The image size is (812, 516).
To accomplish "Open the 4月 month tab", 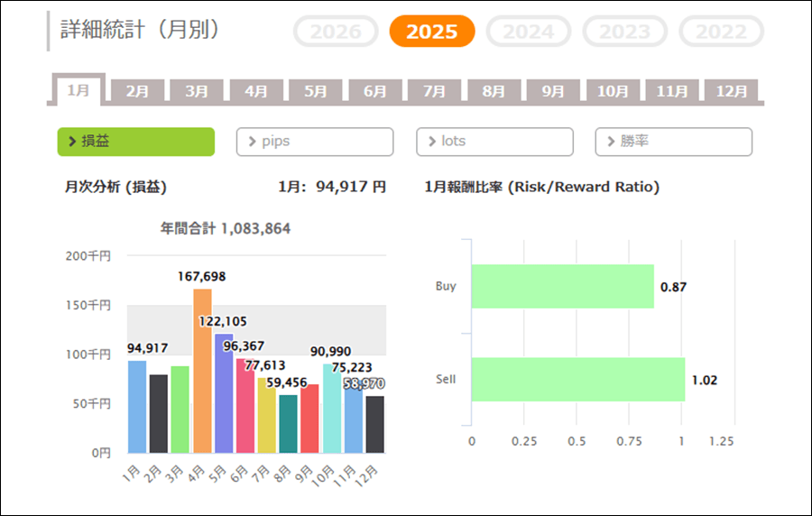I will click(x=256, y=91).
